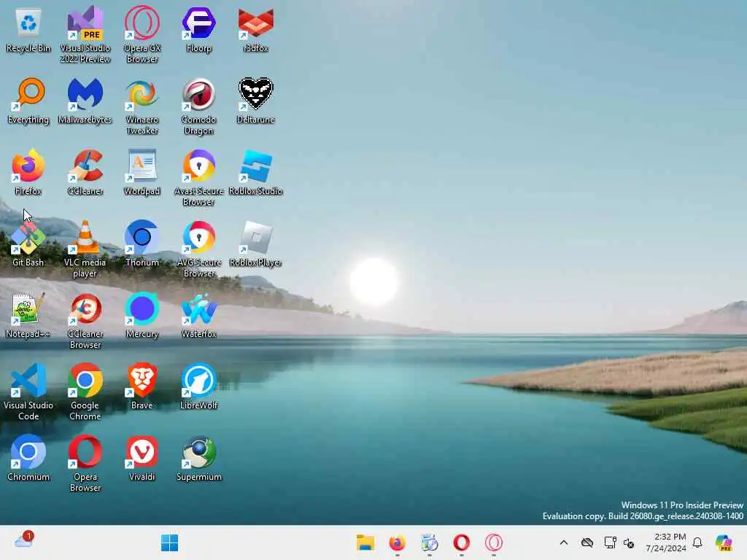Viewport: 747px width, 560px height.
Task: Click the Winaero Tweaker shortcut
Action: coord(142,106)
